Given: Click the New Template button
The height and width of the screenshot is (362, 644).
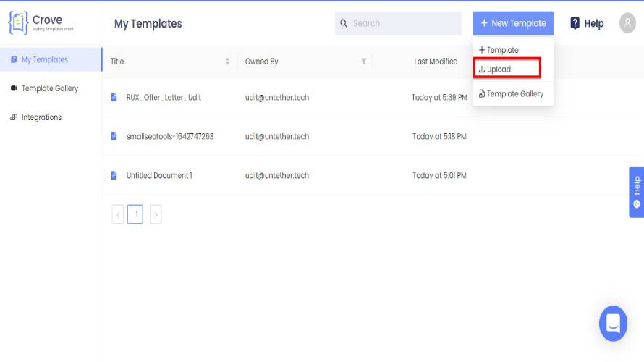Looking at the screenshot, I should [513, 23].
